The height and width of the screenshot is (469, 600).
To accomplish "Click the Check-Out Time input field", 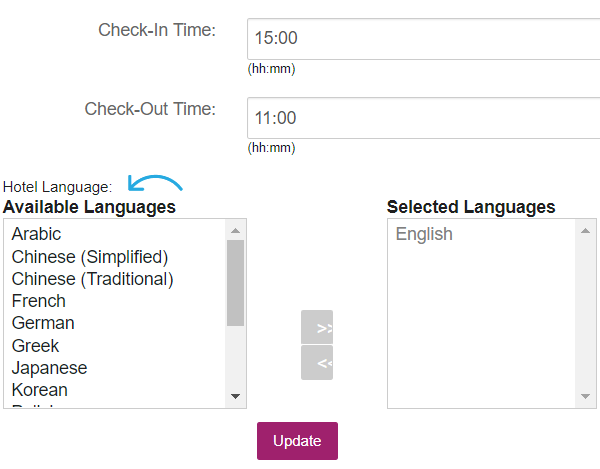I will [424, 118].
